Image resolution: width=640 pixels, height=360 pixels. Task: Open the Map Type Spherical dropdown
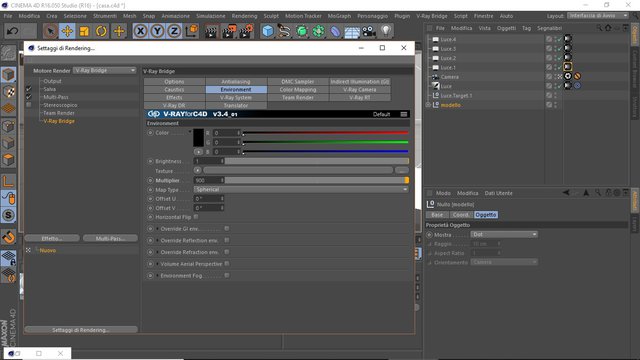[x=301, y=189]
